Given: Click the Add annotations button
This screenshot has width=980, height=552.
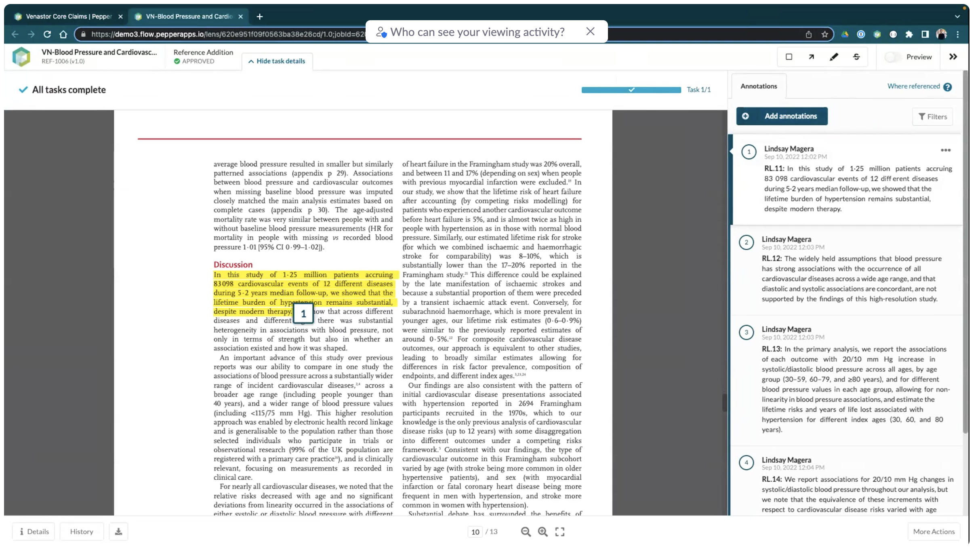Looking at the screenshot, I should click(782, 116).
